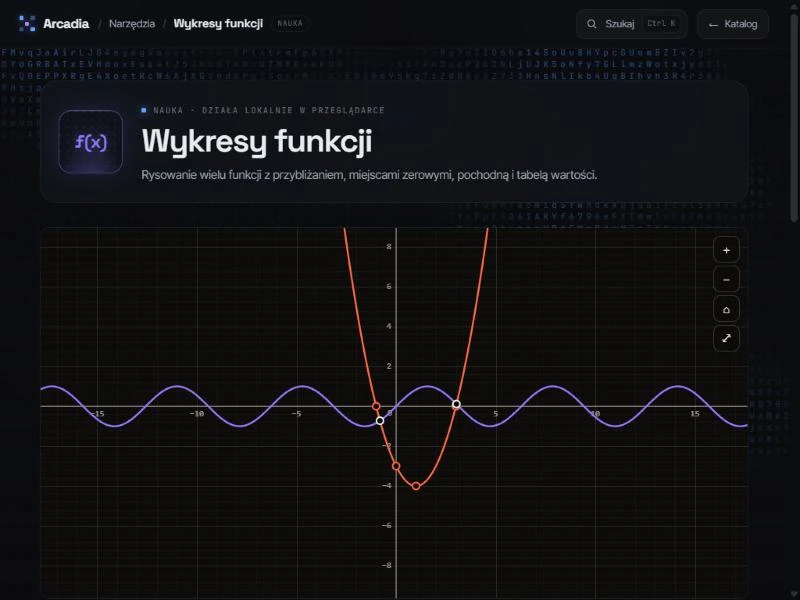Click the page vertical scrollbar
This screenshot has width=800, height=600.
(x=794, y=117)
